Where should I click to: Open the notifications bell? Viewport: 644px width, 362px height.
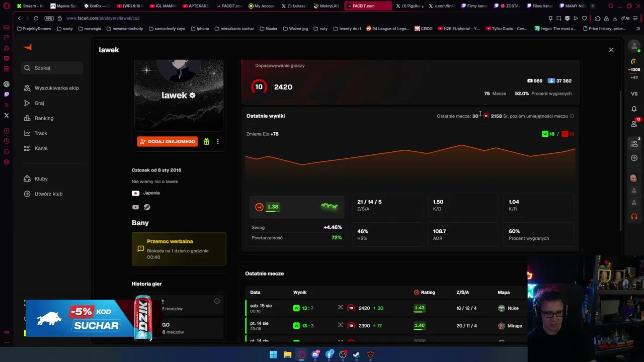point(634,109)
